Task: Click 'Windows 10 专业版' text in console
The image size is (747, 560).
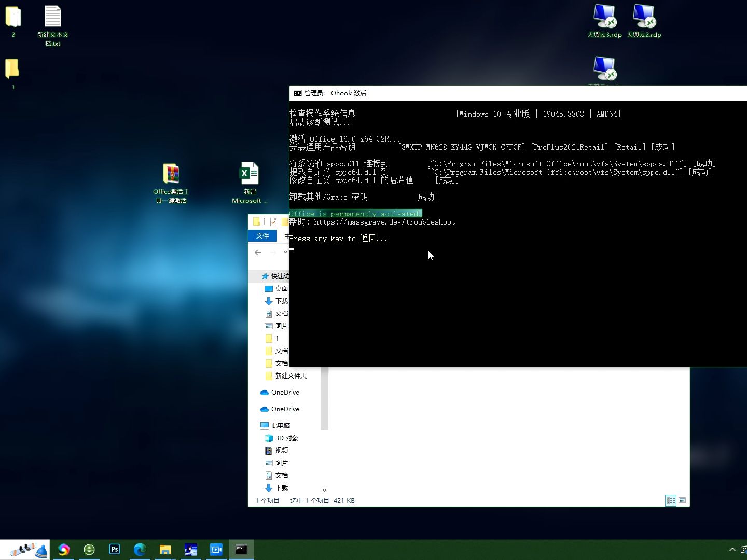Action: coord(494,114)
